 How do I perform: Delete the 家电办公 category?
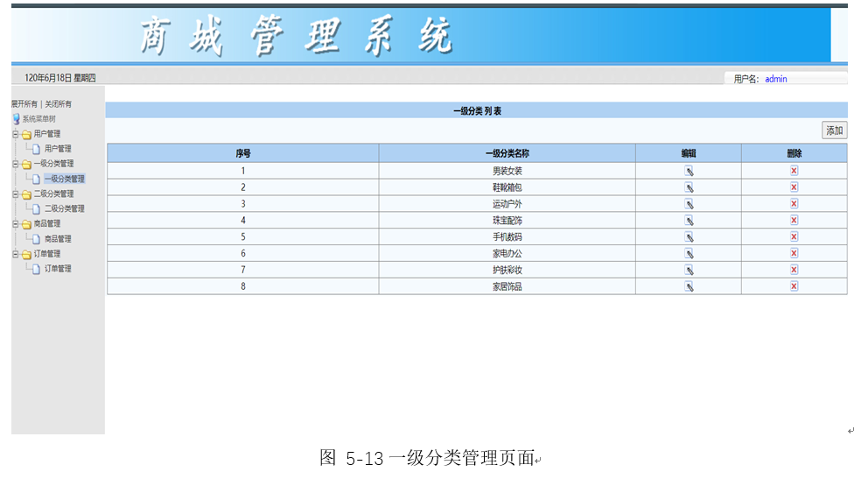point(794,253)
